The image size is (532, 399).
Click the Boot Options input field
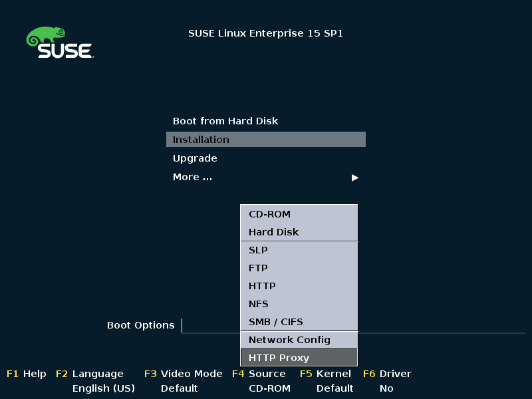tap(354, 326)
